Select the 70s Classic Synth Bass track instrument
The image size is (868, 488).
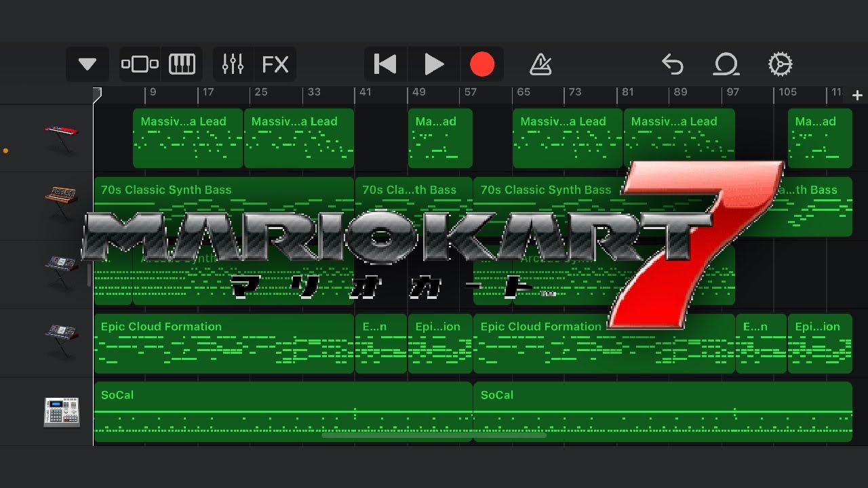coord(61,205)
